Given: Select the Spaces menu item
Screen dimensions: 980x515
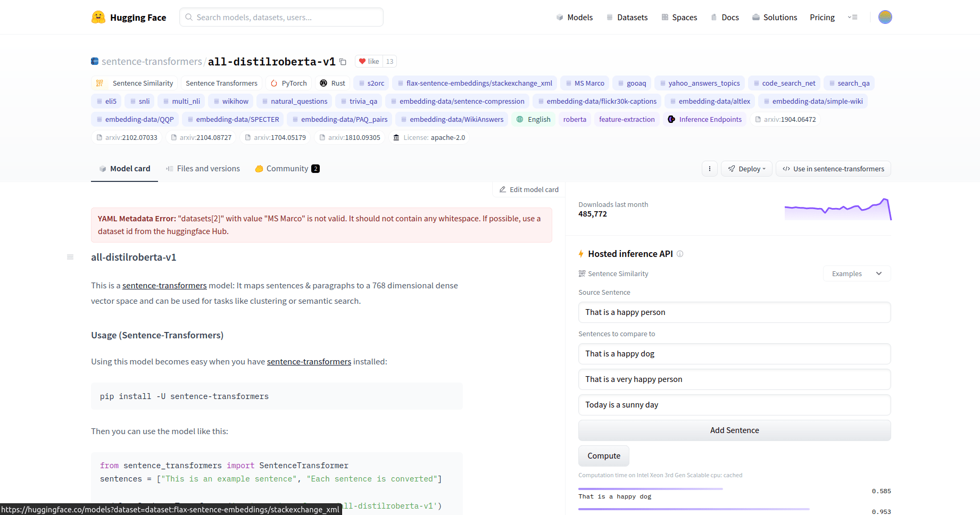Looking at the screenshot, I should pyautogui.click(x=679, y=18).
